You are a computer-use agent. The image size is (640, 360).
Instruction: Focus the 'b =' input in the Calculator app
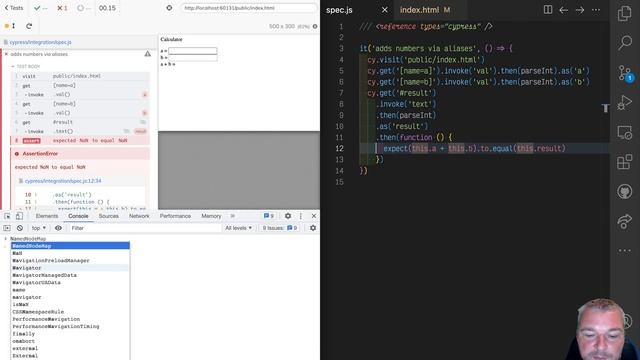point(193,58)
